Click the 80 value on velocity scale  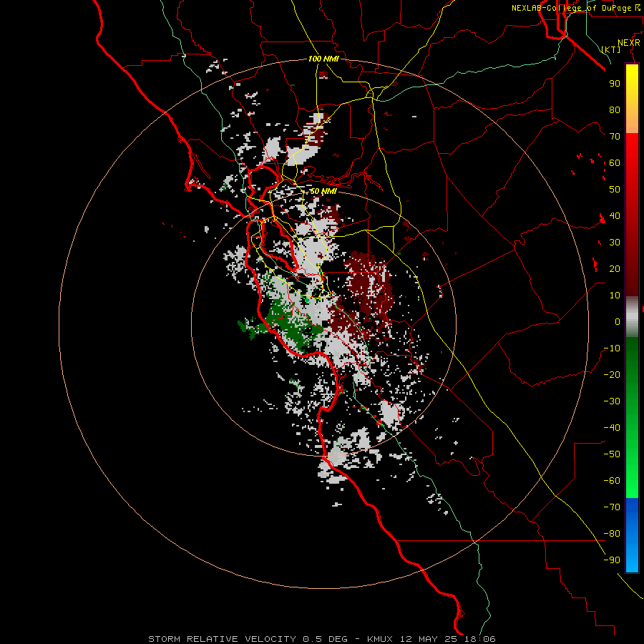tap(615, 110)
